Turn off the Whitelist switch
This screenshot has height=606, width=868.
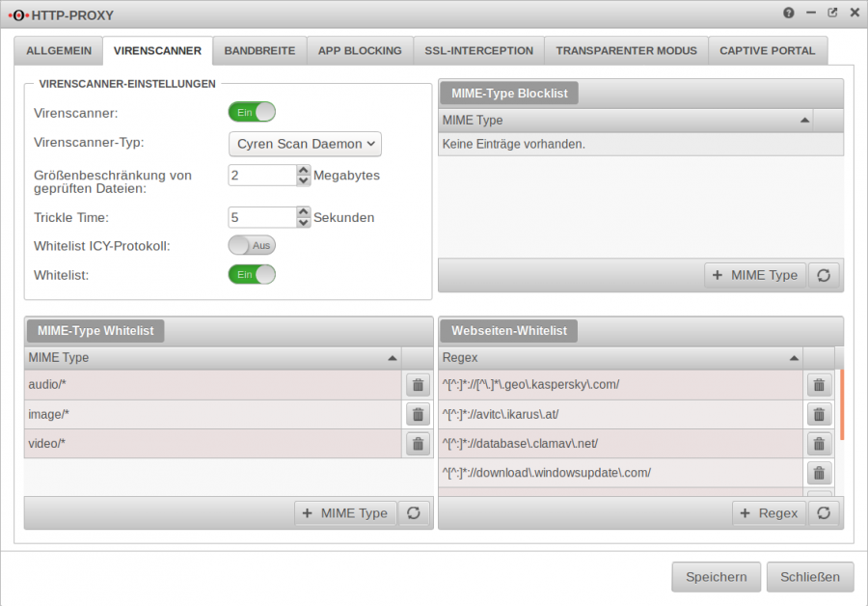[251, 274]
